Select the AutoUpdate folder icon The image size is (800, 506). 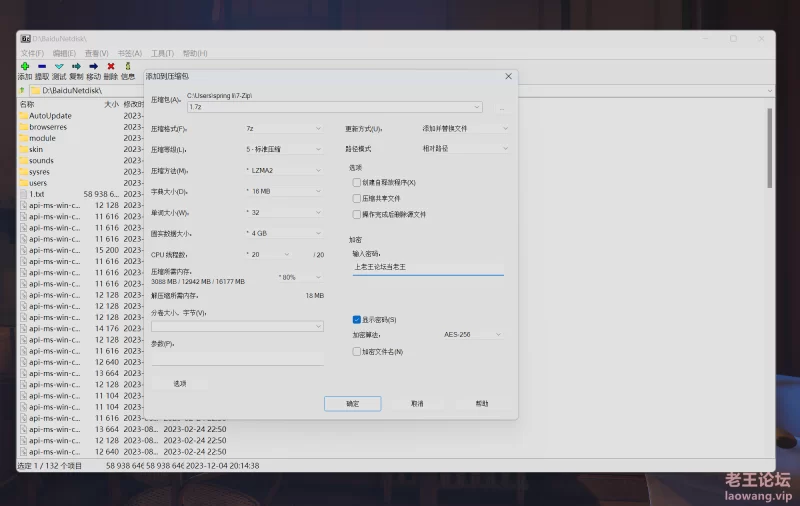coord(23,116)
